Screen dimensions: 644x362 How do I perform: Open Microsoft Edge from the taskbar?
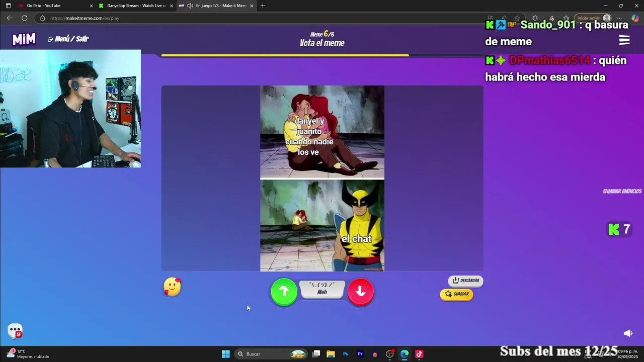(x=405, y=354)
